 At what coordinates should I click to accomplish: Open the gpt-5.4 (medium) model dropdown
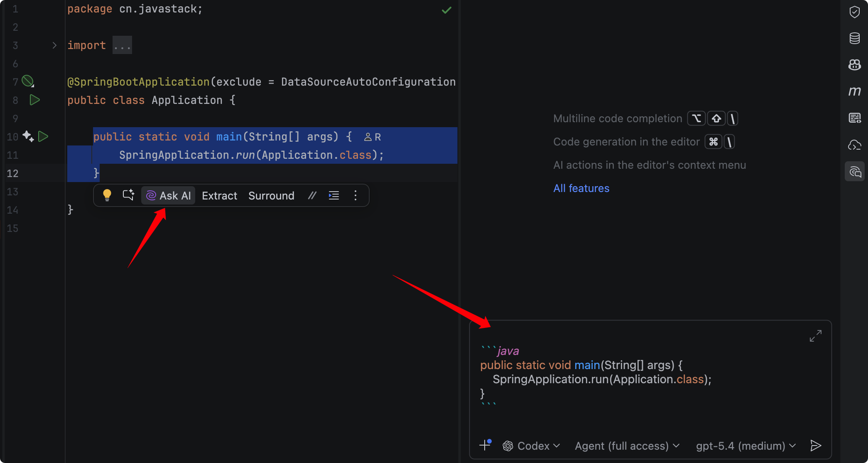[x=745, y=446]
